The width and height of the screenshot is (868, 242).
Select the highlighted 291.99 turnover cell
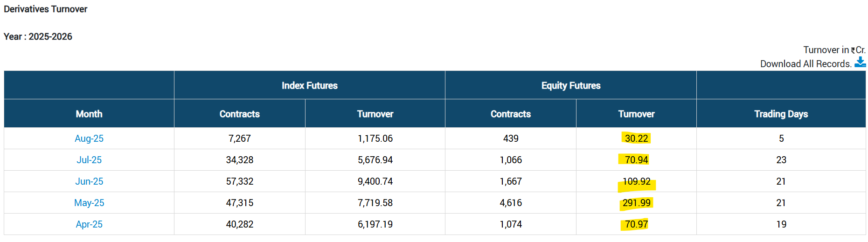(x=636, y=203)
